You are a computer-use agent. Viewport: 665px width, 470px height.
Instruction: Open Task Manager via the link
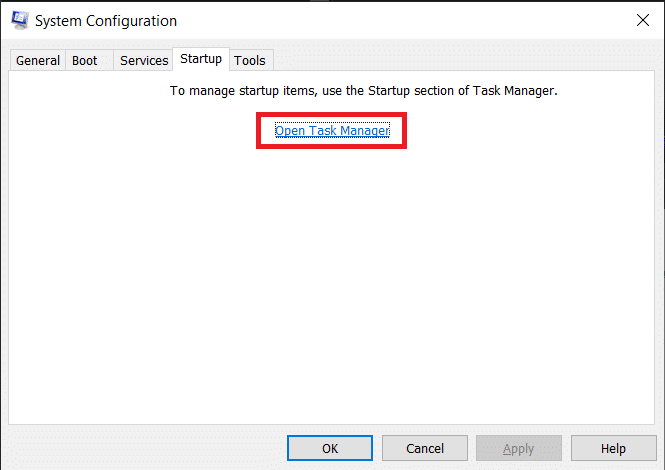click(331, 131)
